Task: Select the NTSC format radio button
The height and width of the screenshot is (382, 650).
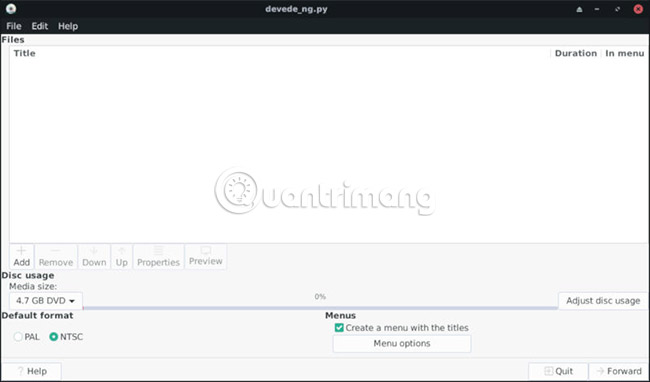Action: [66, 337]
